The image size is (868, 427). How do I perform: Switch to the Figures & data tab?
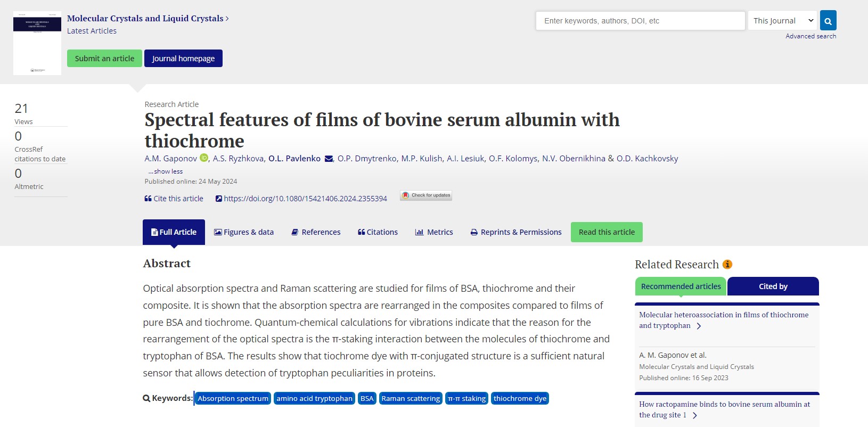tap(244, 232)
